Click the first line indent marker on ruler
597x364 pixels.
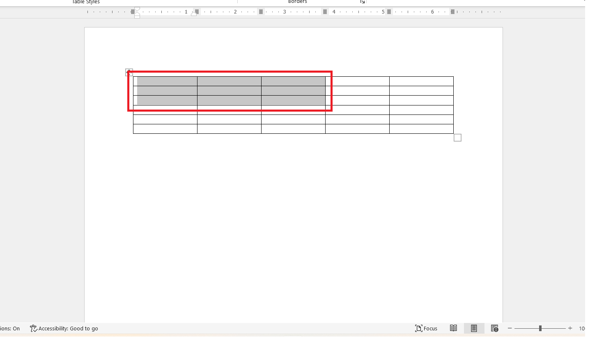[137, 9]
